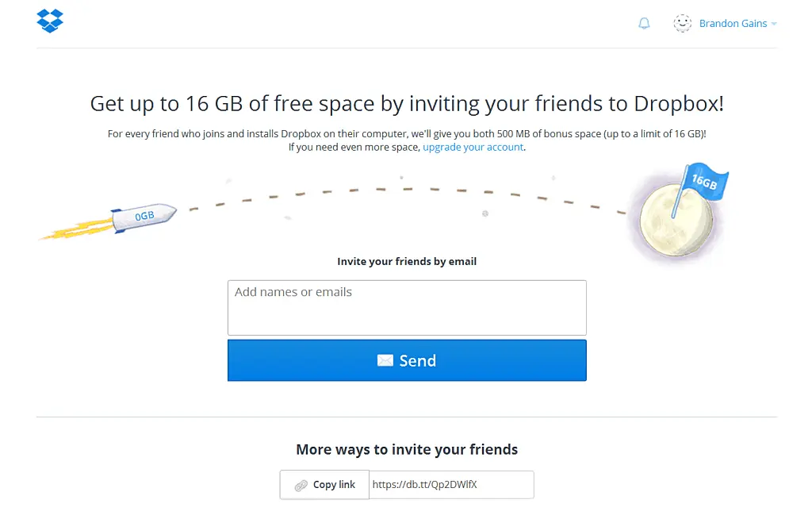Expand the Brandon Gains account dropdown arrow
Image resolution: width=812 pixels, height=515 pixels.
point(775,23)
